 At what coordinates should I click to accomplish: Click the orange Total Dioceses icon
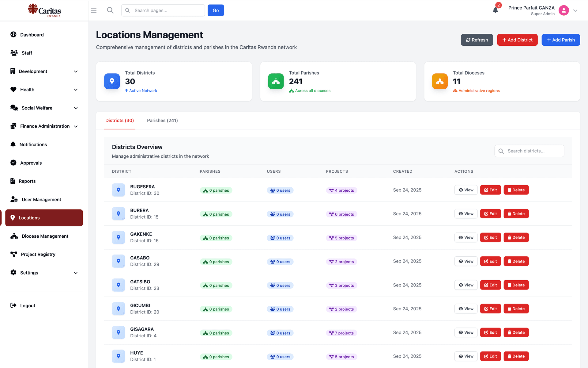[x=440, y=81]
